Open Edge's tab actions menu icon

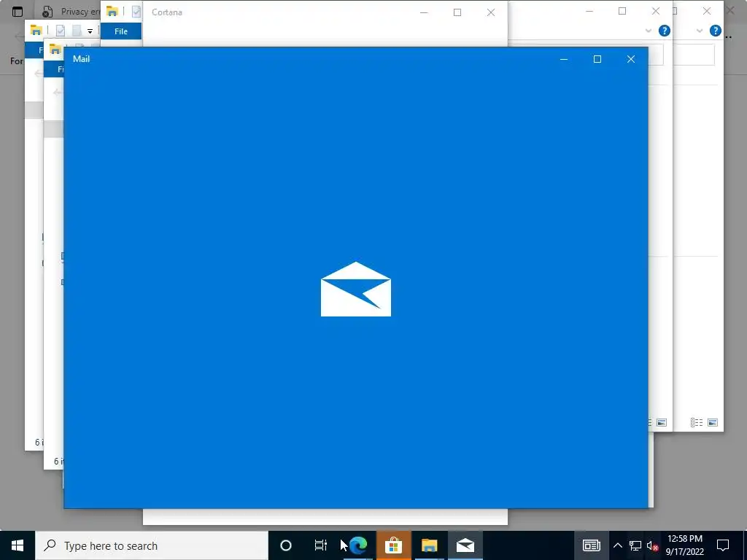click(x=18, y=12)
